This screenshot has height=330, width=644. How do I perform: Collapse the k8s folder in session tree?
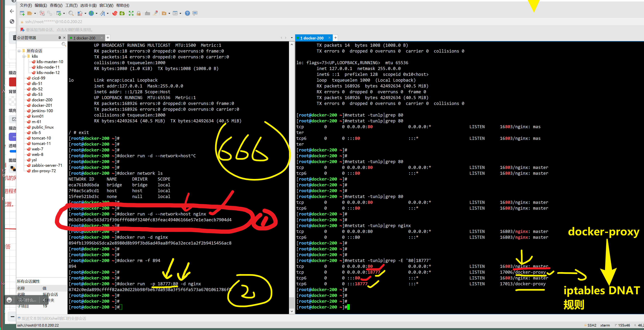pos(24,56)
